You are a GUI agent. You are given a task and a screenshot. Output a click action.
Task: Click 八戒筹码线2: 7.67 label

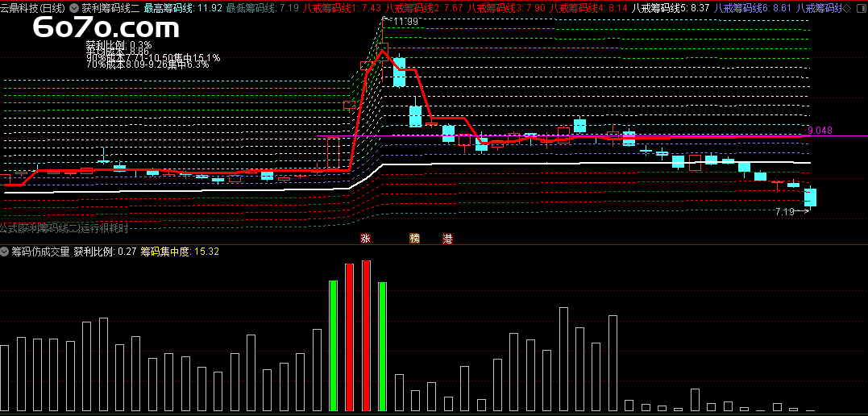coord(424,8)
